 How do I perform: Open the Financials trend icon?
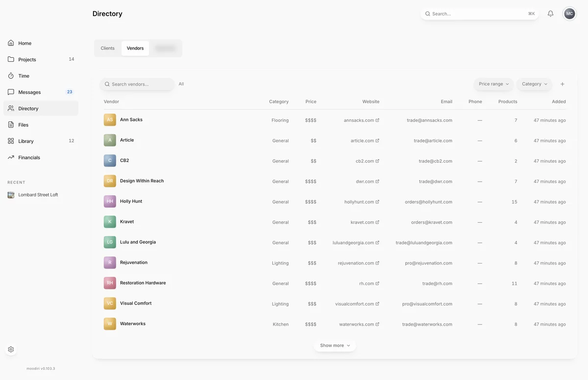(x=11, y=157)
